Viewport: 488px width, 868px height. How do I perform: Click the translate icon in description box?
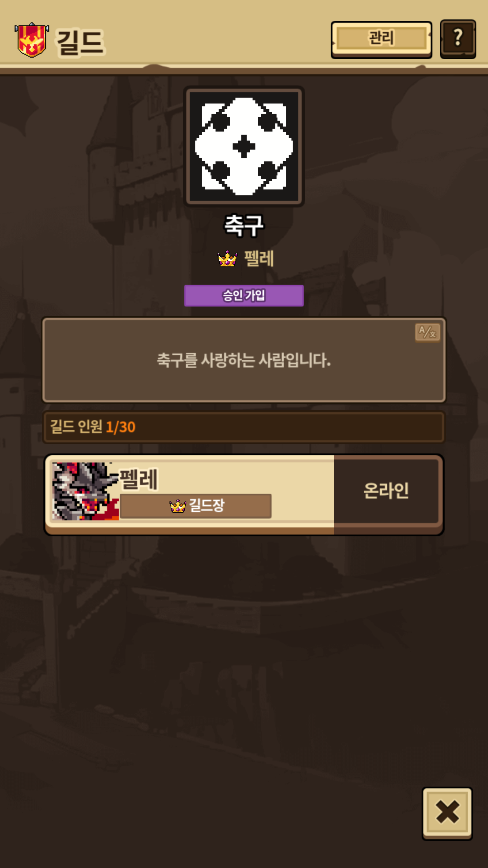pyautogui.click(x=428, y=332)
